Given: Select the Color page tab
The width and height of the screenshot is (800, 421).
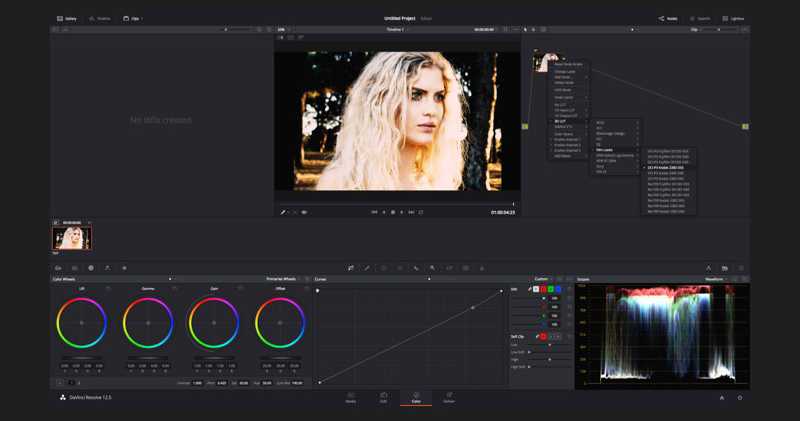Looking at the screenshot, I should [416, 397].
